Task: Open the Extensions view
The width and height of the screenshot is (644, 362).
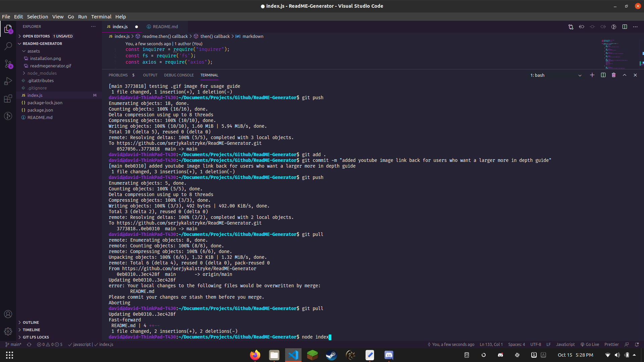Action: pyautogui.click(x=8, y=99)
